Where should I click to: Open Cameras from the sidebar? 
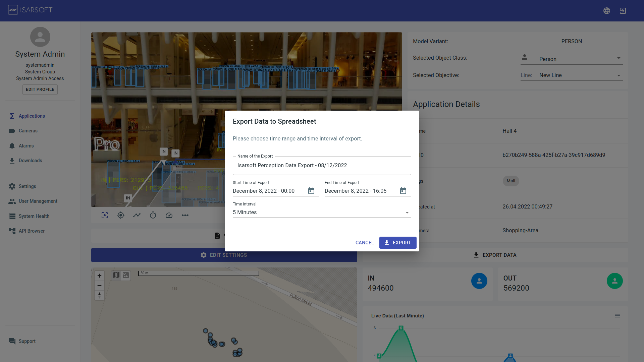click(28, 131)
